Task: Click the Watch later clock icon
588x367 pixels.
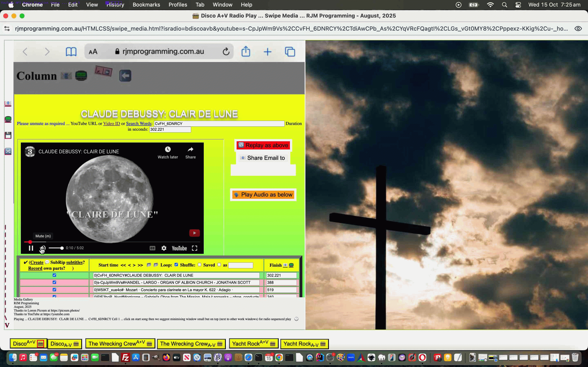Action: tap(168, 149)
